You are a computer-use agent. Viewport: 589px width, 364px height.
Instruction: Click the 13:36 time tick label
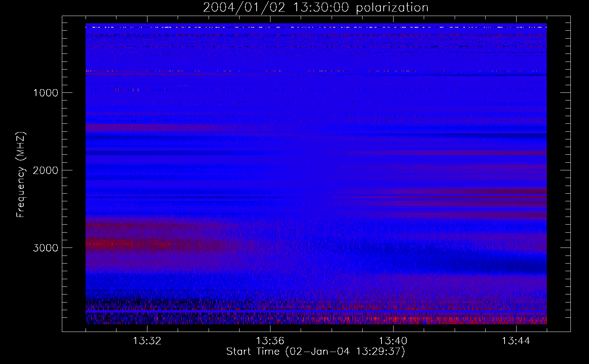tap(270, 341)
